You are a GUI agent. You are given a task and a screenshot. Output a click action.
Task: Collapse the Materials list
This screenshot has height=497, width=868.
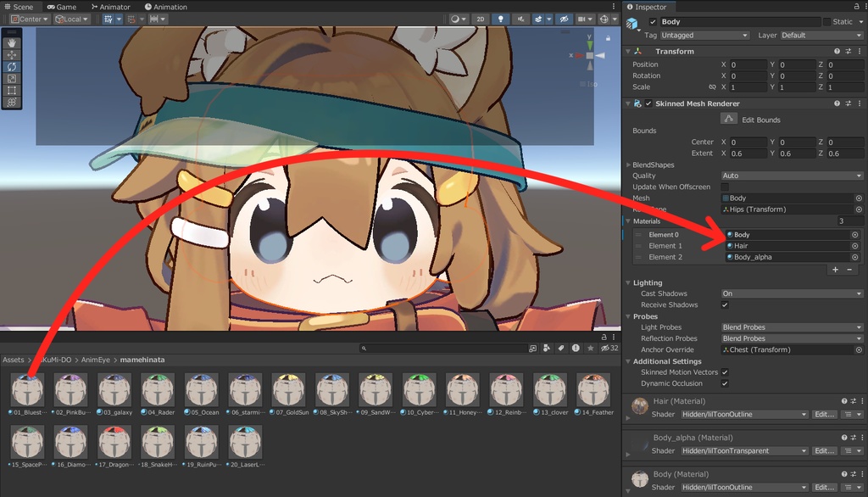[628, 221]
